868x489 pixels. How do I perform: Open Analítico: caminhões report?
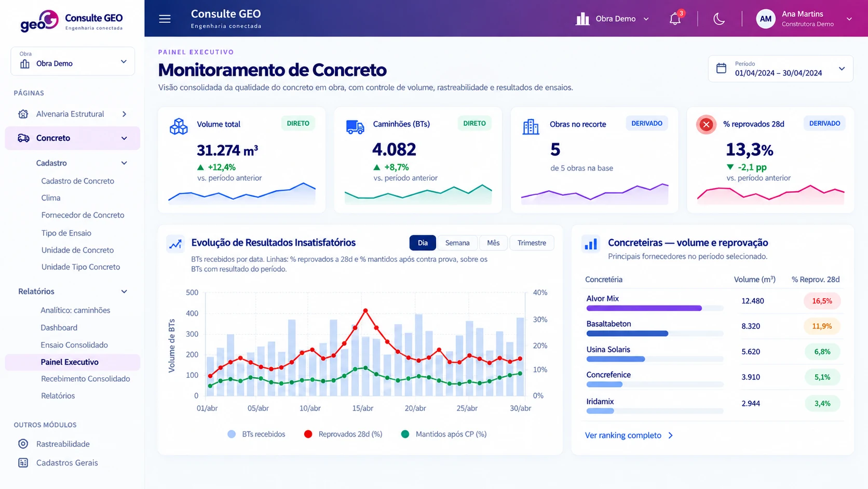coord(75,310)
